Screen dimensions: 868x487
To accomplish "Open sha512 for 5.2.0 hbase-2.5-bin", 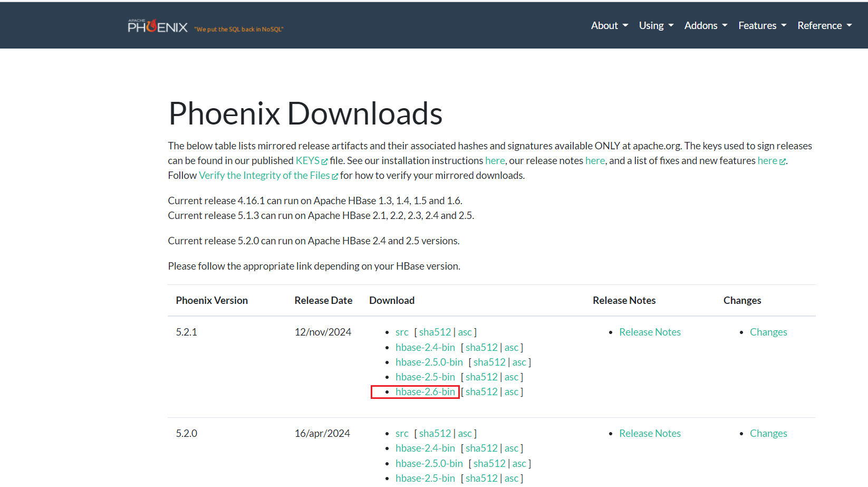I will click(x=481, y=478).
